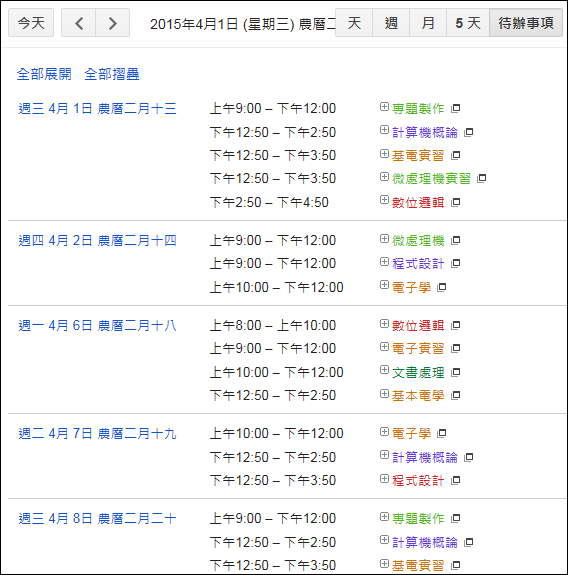Expand 計算機概論 event on April 7
The width and height of the screenshot is (568, 575).
click(384, 455)
